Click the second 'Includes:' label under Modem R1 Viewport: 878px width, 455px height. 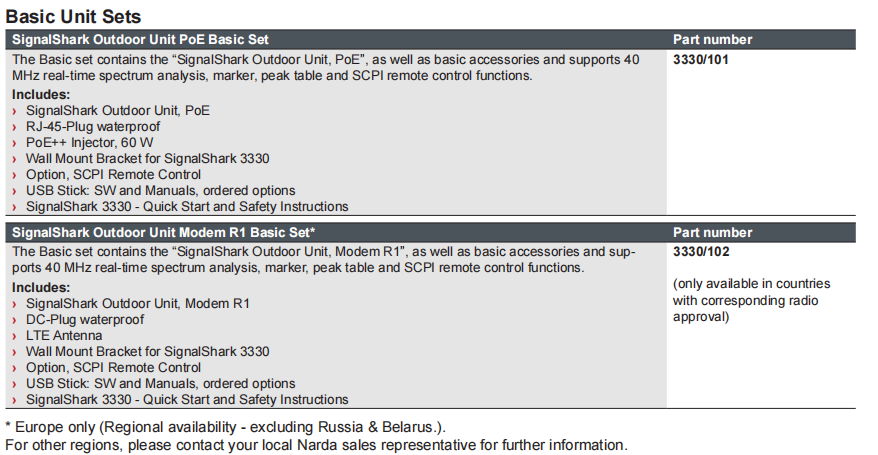pyautogui.click(x=41, y=288)
